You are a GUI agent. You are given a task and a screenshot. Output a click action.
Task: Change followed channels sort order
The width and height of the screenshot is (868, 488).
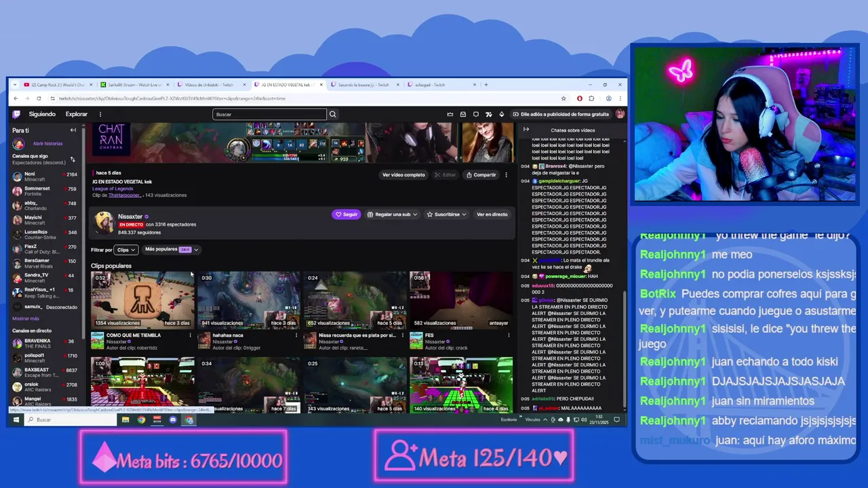[73, 160]
